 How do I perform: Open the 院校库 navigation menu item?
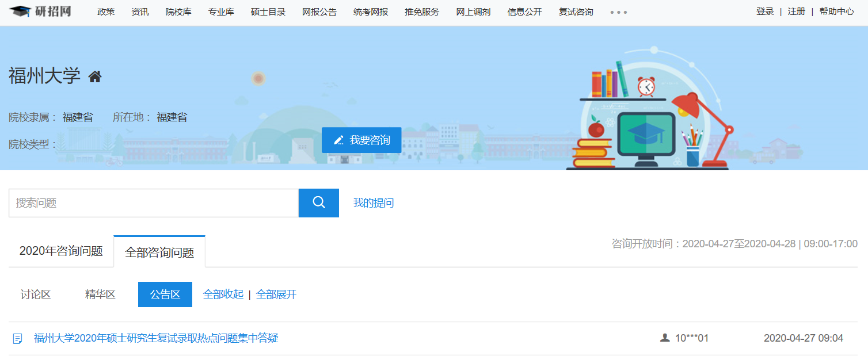pyautogui.click(x=178, y=12)
